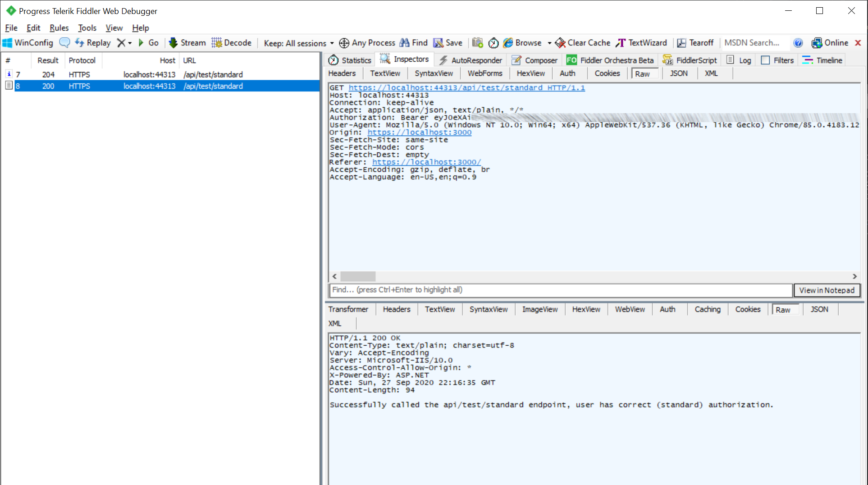Open the Origin localhost:3000 link
This screenshot has width=868, height=485.
(x=420, y=133)
